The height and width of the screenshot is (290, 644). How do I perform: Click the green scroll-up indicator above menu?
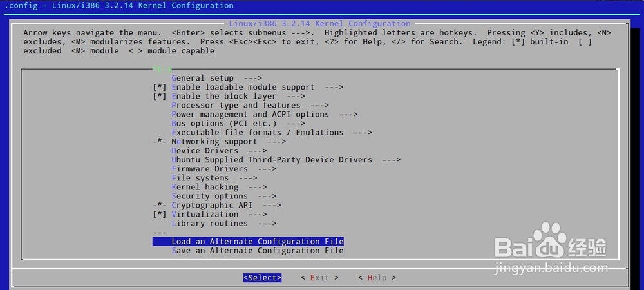(x=162, y=68)
